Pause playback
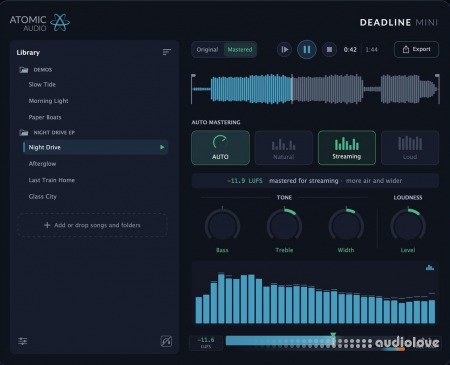Image resolution: width=450 pixels, height=365 pixels. [x=307, y=50]
